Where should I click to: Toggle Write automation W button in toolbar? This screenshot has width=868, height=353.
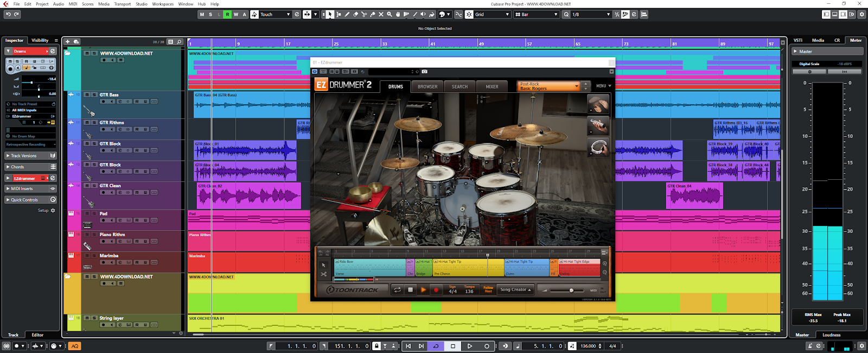tap(236, 15)
